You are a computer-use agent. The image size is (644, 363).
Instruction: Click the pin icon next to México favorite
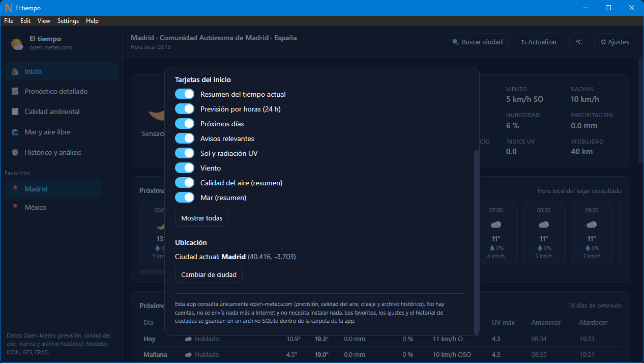[x=15, y=207]
